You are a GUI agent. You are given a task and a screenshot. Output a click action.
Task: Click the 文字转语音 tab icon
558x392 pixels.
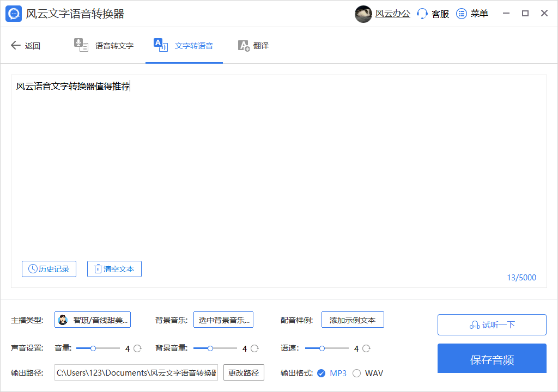(161, 45)
